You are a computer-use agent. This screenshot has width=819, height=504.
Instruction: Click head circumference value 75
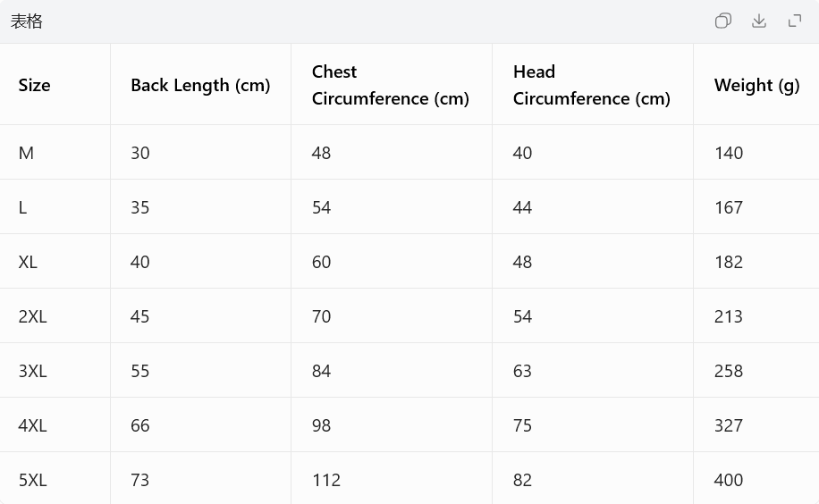point(522,425)
